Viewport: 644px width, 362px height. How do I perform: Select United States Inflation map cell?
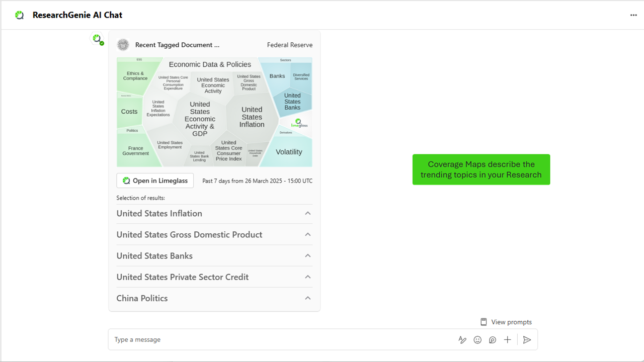tap(252, 117)
